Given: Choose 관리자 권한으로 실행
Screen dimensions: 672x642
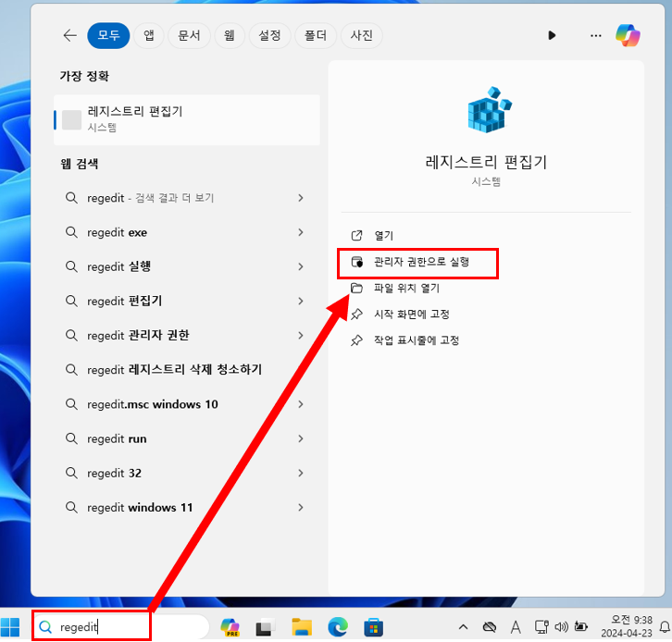Looking at the screenshot, I should click(421, 262).
